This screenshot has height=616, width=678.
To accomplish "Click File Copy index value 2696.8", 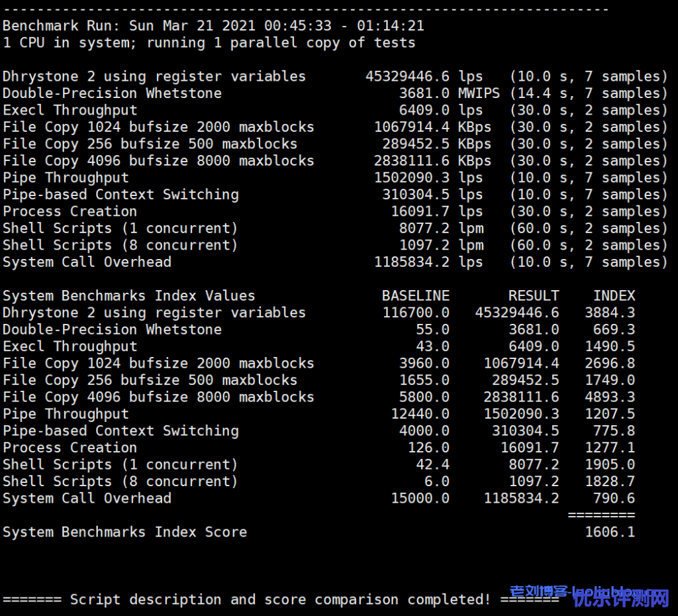I will [610, 364].
